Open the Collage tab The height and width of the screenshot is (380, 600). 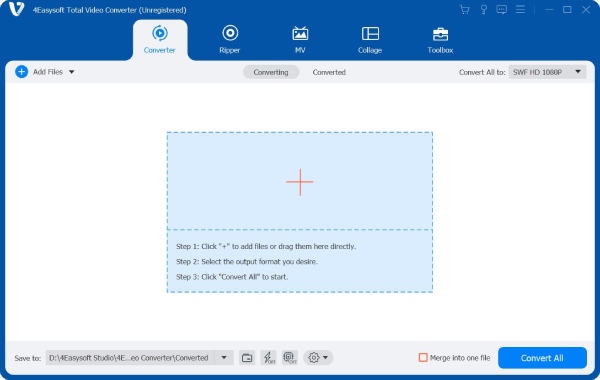(x=370, y=40)
